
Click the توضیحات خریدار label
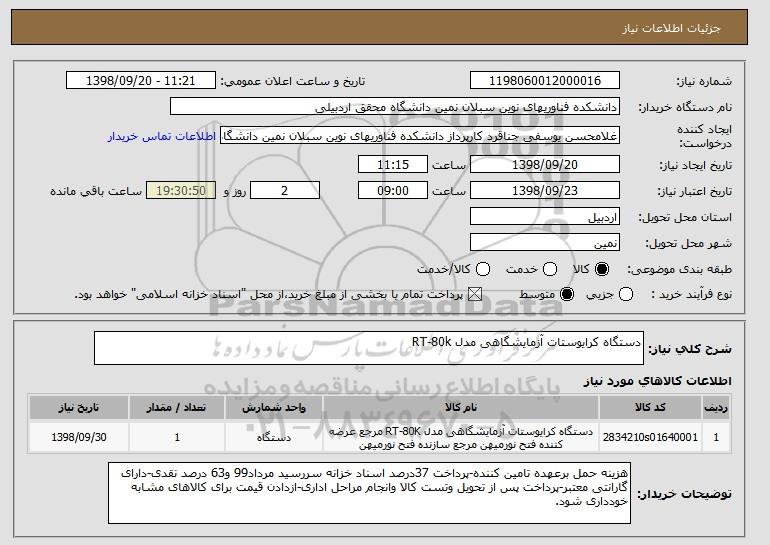pyautogui.click(x=685, y=493)
